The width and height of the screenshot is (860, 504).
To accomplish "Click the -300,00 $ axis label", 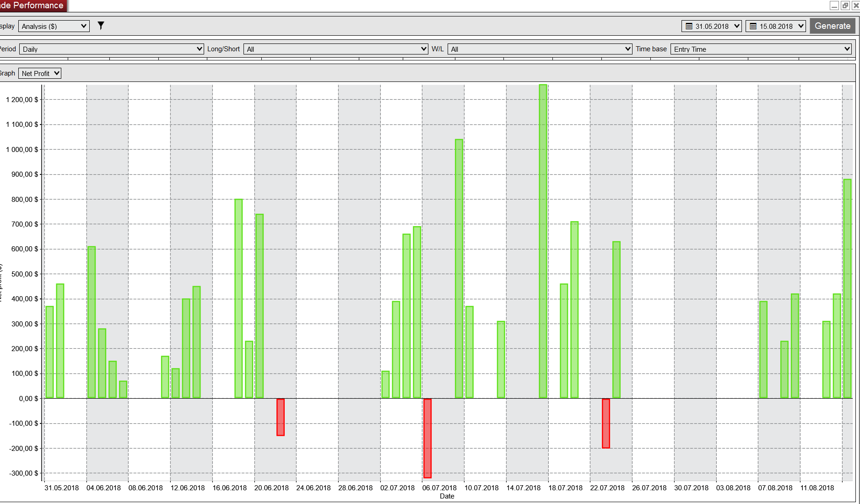I will pyautogui.click(x=24, y=473).
